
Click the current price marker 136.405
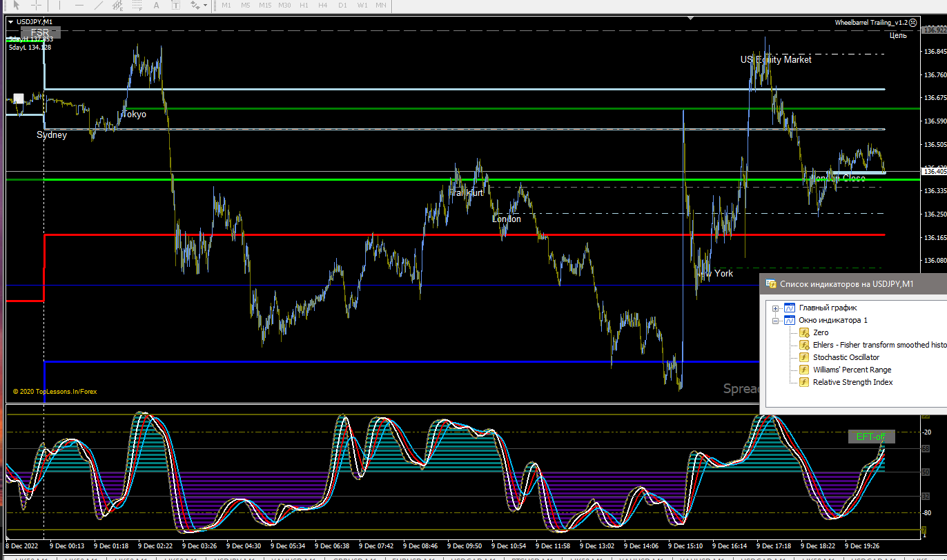pyautogui.click(x=934, y=171)
